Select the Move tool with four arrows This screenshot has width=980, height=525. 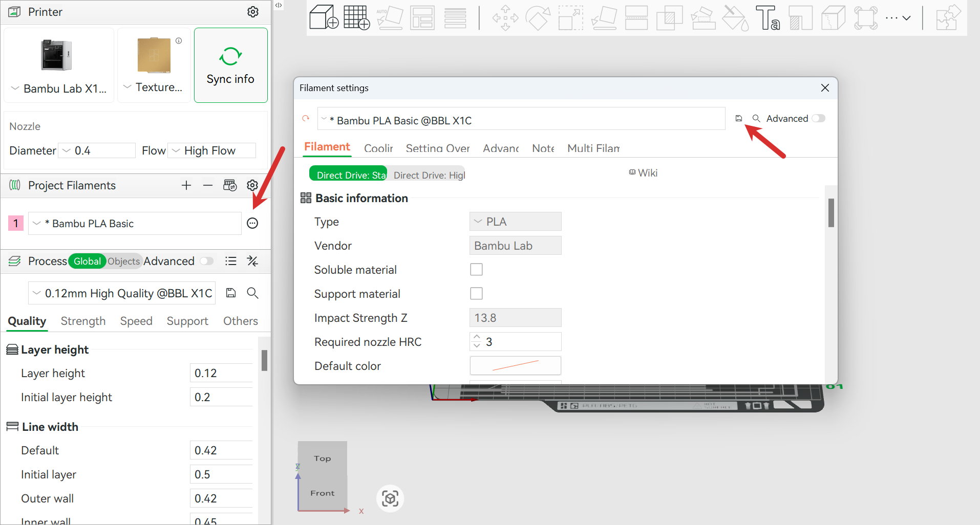[x=505, y=17]
